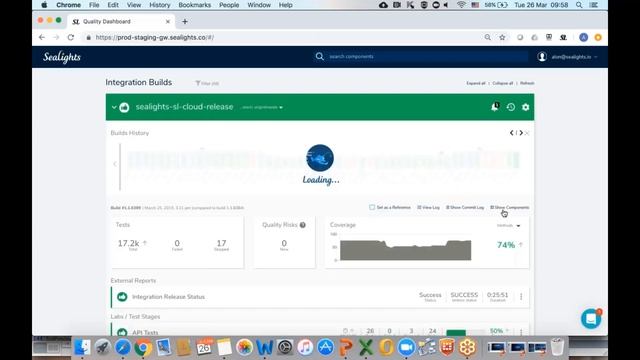This screenshot has height=360, width=640.
Task: Open Chrome's Edit menu
Action: [x=113, y=5]
